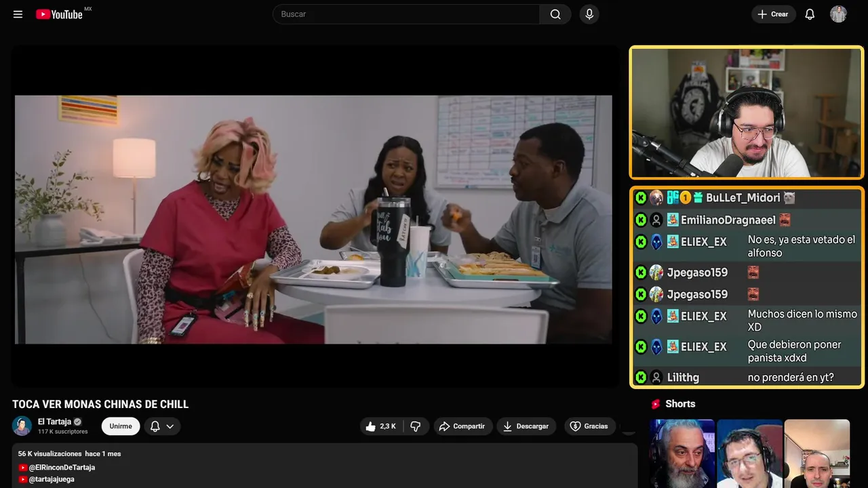Open the third Shorts thumbnail
The width and height of the screenshot is (868, 488).
coord(817,453)
